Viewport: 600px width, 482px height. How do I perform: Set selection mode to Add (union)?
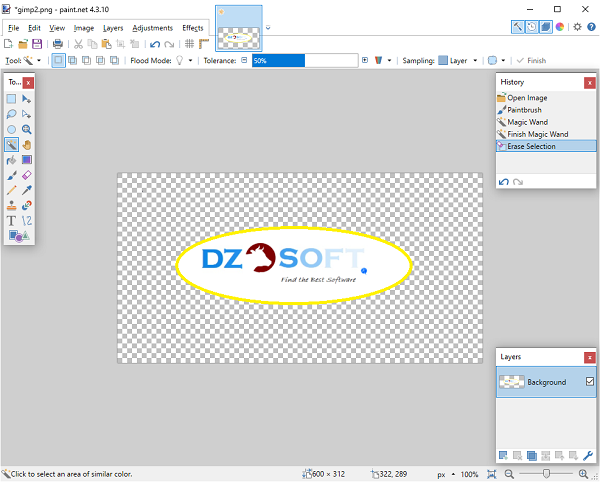point(72,60)
